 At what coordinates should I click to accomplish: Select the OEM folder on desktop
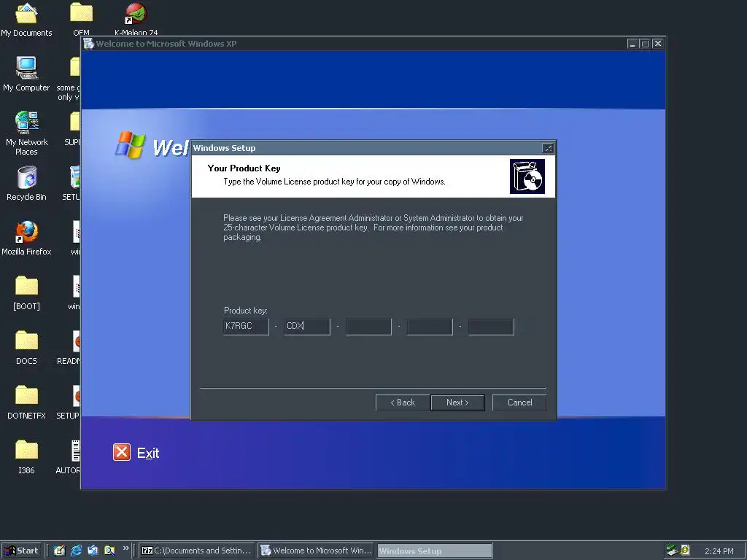point(81,20)
